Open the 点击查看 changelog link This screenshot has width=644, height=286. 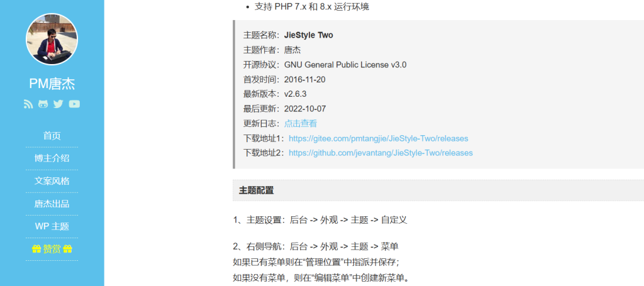pyautogui.click(x=301, y=124)
